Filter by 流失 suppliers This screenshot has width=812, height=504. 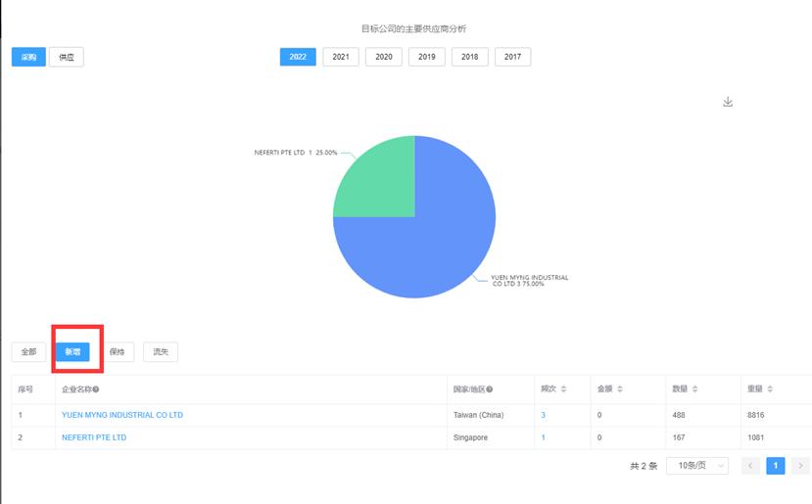pos(161,352)
